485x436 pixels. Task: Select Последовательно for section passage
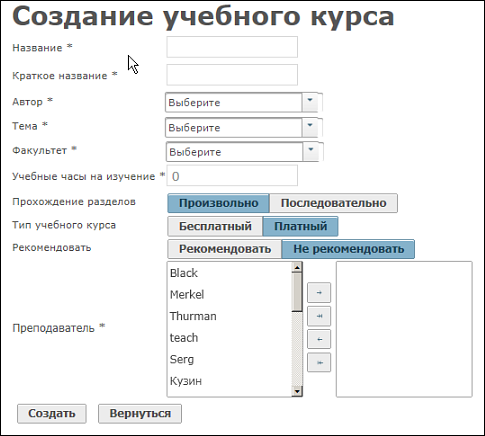click(333, 203)
